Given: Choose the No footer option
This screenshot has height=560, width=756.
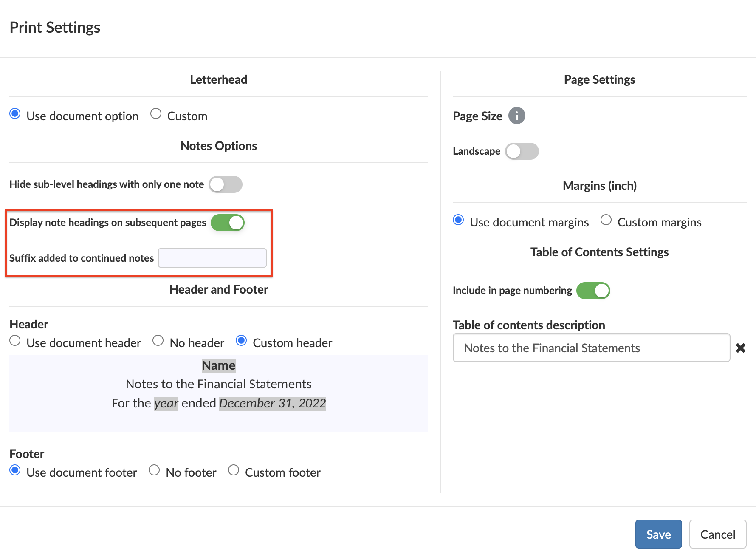Looking at the screenshot, I should point(154,470).
